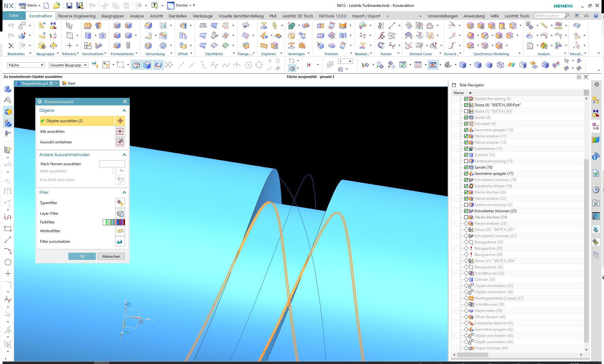Collapse the Objekte section
The height and width of the screenshot is (364, 604).
124,111
